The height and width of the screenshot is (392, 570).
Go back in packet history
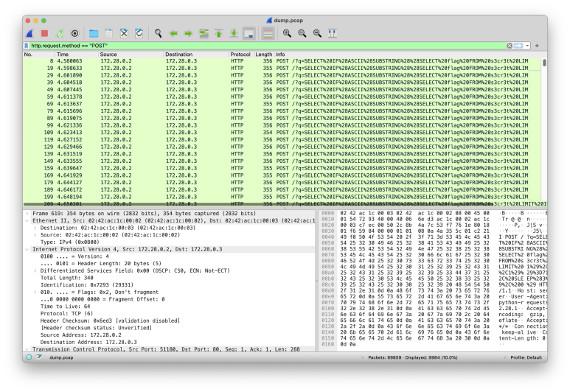(x=173, y=33)
